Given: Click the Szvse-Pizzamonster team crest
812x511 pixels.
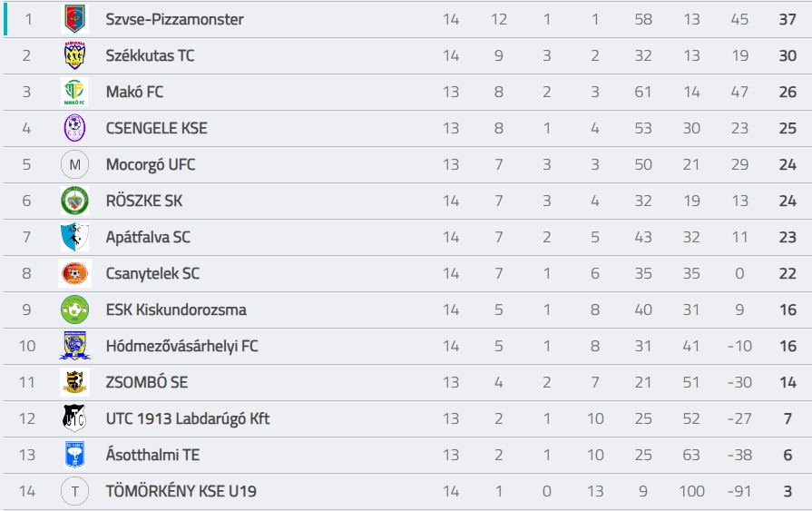Looking at the screenshot, I should pos(74,19).
